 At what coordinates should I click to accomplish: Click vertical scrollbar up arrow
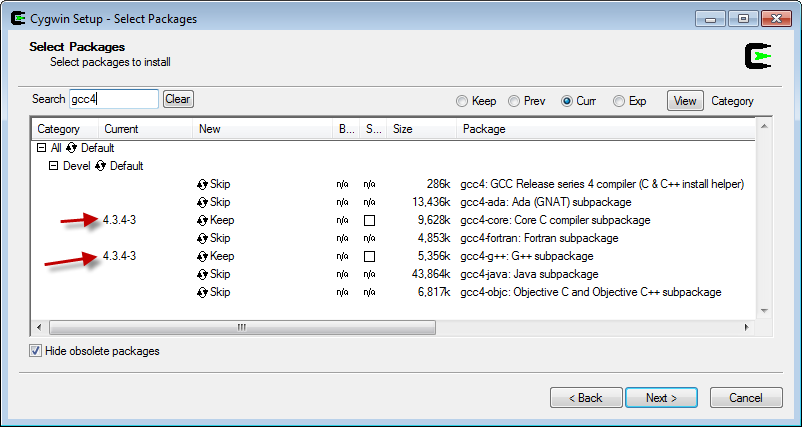764,126
